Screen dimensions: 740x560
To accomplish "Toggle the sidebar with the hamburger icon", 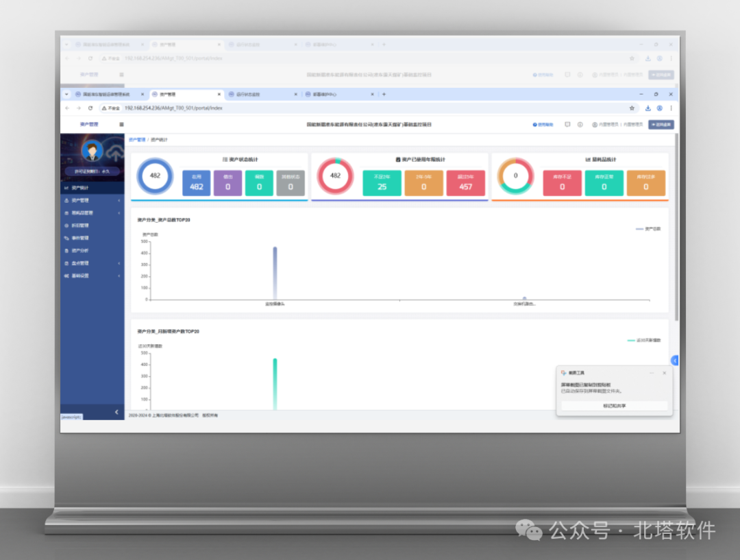I will click(121, 125).
